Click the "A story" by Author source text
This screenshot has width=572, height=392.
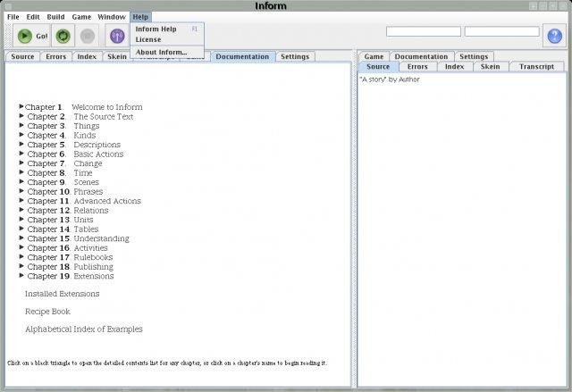(390, 79)
